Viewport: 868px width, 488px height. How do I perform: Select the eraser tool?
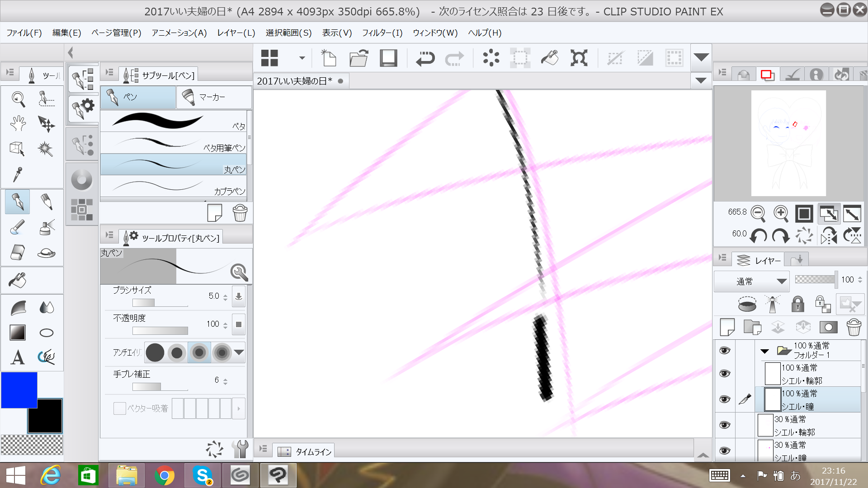[x=17, y=253]
